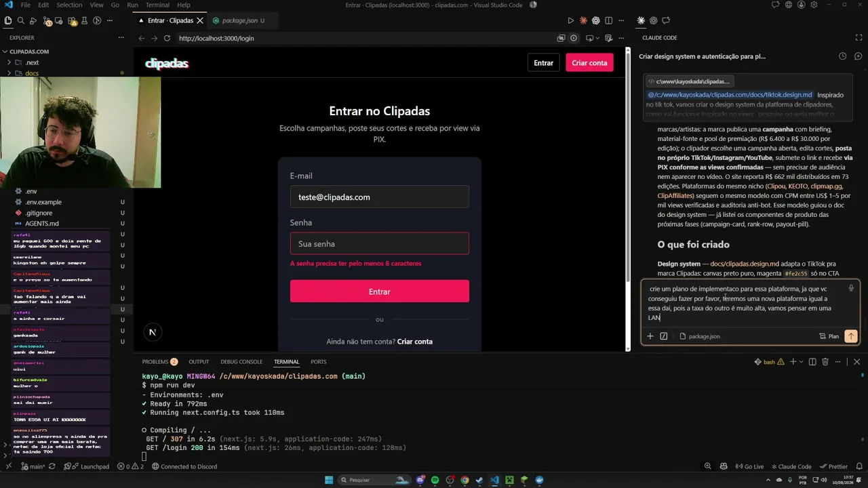Open Google Chrome from taskbar
The height and width of the screenshot is (488, 868).
(465, 480)
